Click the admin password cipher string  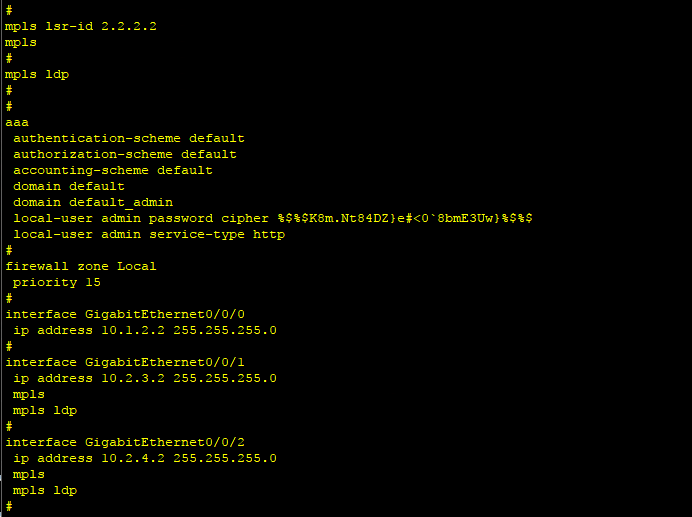[x=405, y=218]
